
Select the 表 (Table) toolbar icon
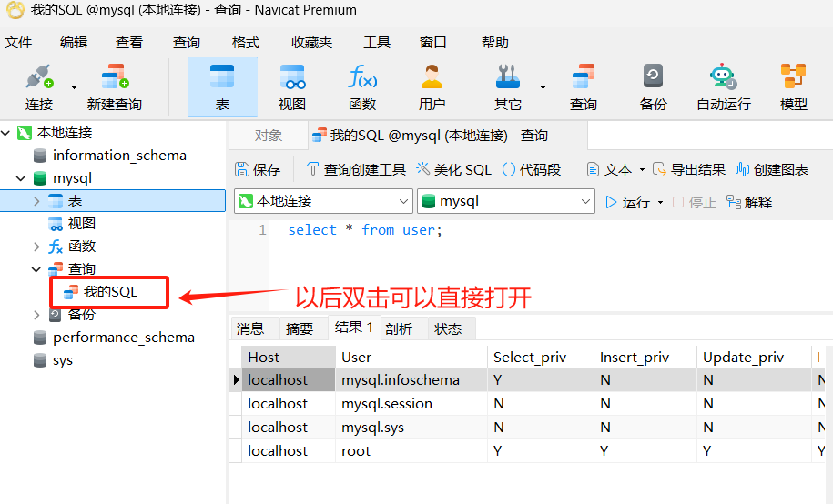[222, 76]
